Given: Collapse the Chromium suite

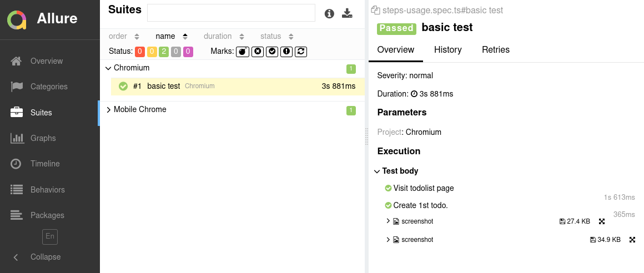Looking at the screenshot, I should point(109,68).
